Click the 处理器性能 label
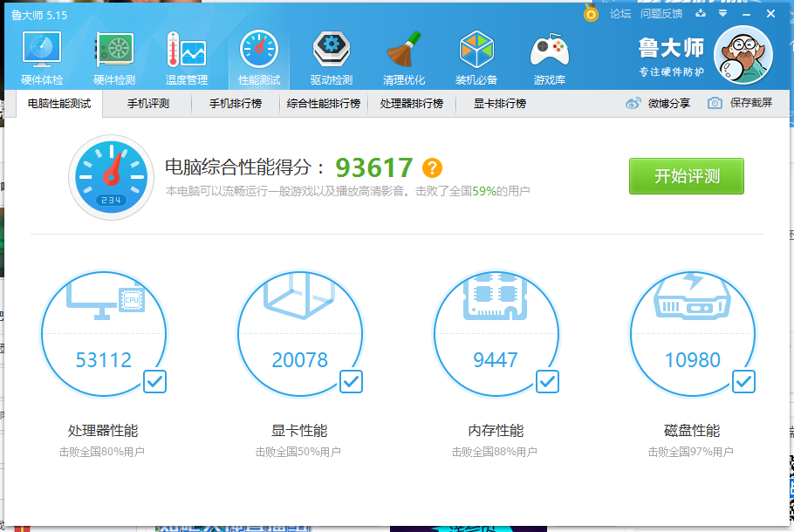This screenshot has width=794, height=532. [x=103, y=431]
